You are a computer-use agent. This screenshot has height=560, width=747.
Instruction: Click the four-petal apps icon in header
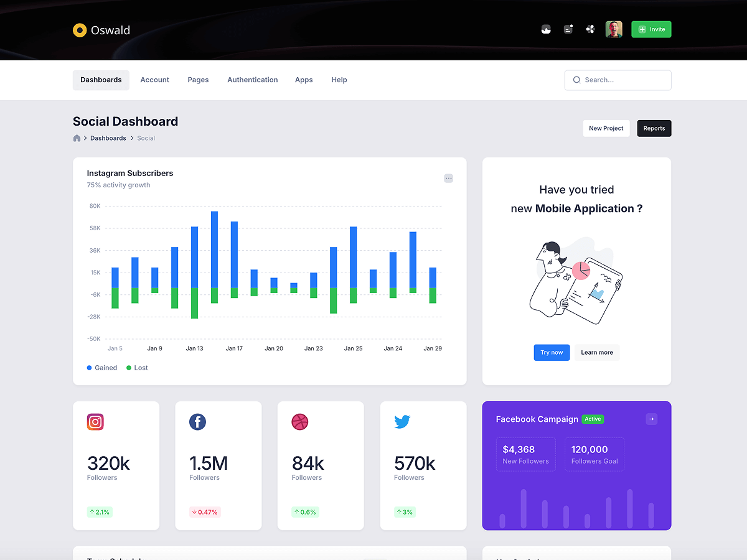click(x=590, y=29)
